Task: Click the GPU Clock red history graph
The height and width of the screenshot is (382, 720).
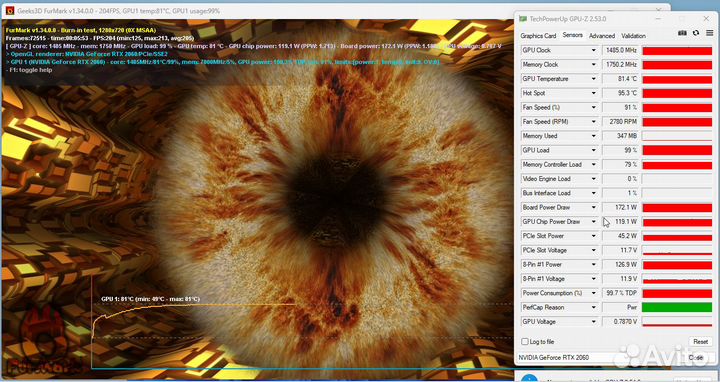Action: (x=677, y=51)
